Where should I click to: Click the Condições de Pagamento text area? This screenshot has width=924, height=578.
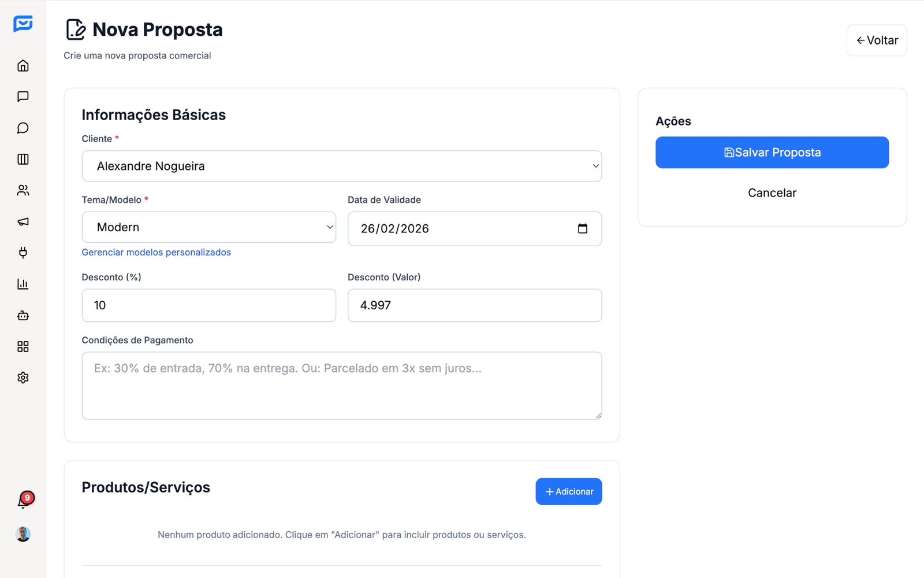[x=342, y=386]
